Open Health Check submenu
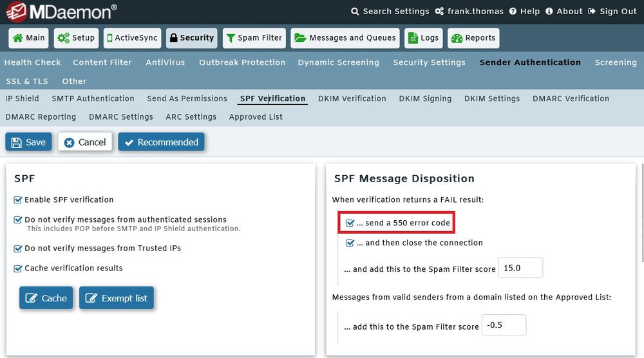 click(x=32, y=62)
